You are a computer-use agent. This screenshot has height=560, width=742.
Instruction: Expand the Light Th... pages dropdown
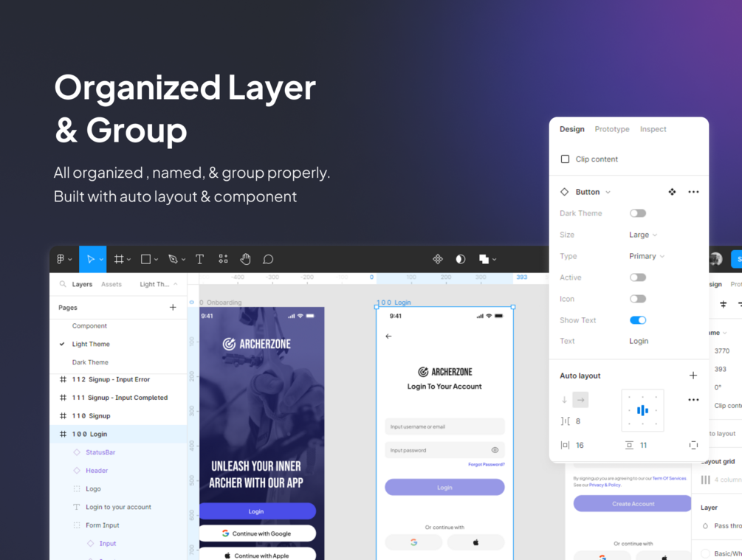(159, 284)
